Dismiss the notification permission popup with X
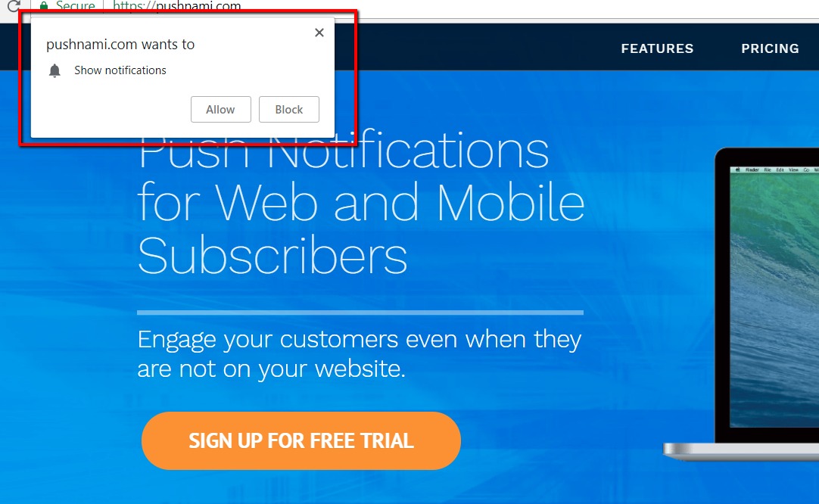Image resolution: width=819 pixels, height=504 pixels. tap(319, 33)
